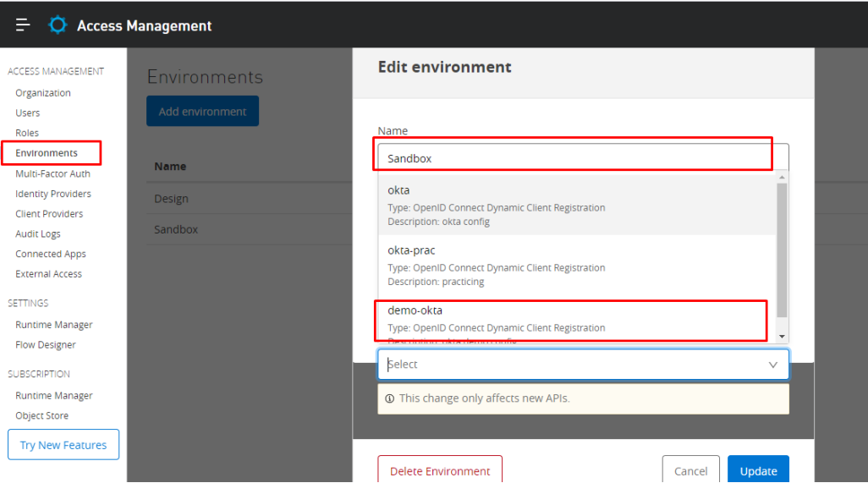
Task: Open the External Access page
Action: pyautogui.click(x=49, y=274)
